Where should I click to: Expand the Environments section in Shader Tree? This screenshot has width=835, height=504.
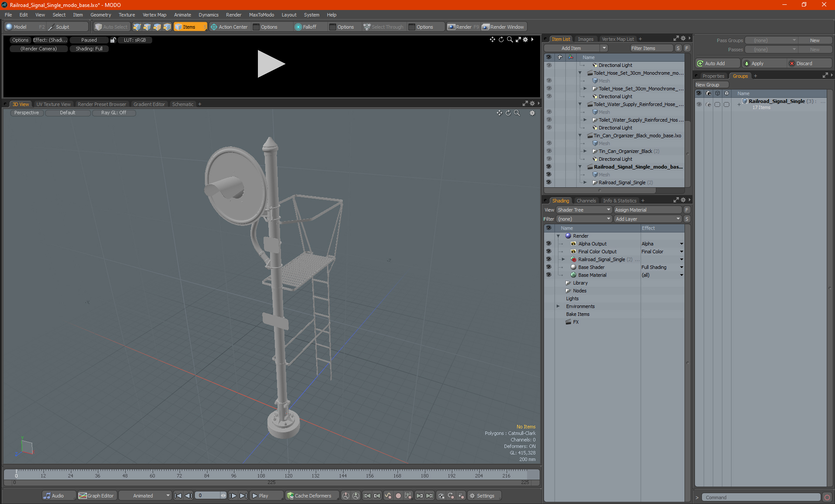[558, 306]
